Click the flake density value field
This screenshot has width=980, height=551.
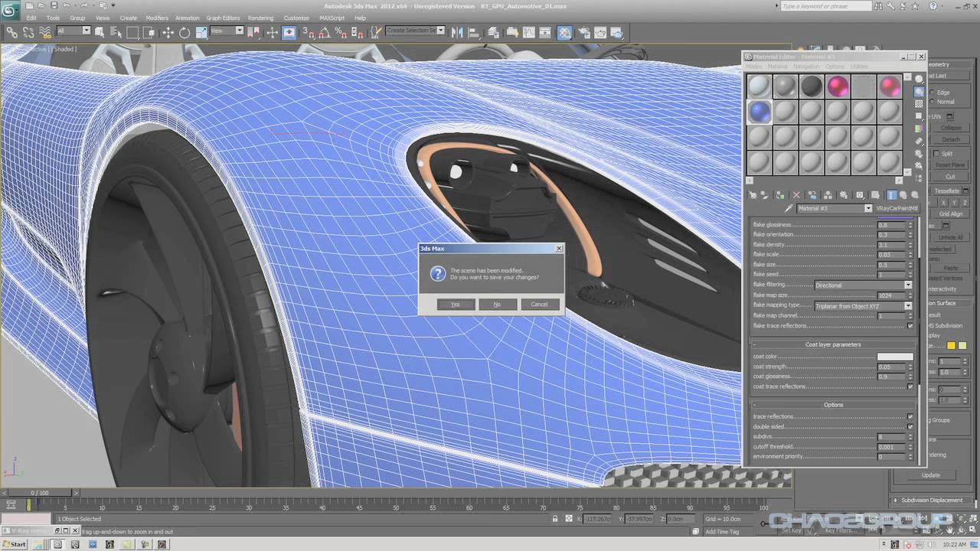pyautogui.click(x=891, y=245)
